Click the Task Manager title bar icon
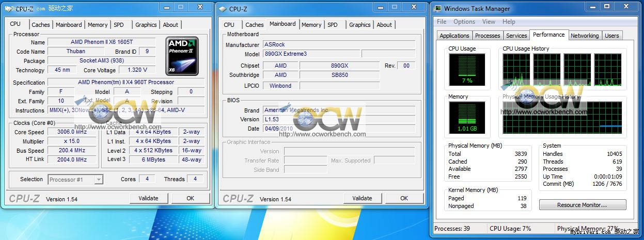The width and height of the screenshot is (644, 240). [437, 9]
